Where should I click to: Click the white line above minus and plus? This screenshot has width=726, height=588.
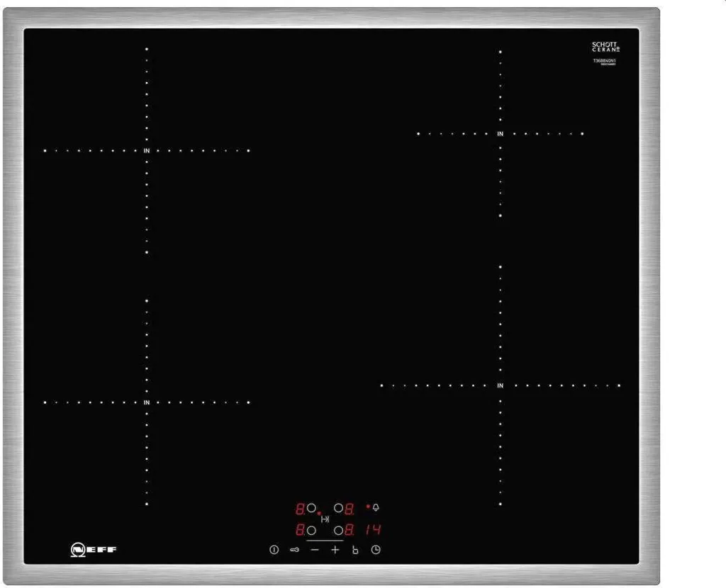coord(325,541)
